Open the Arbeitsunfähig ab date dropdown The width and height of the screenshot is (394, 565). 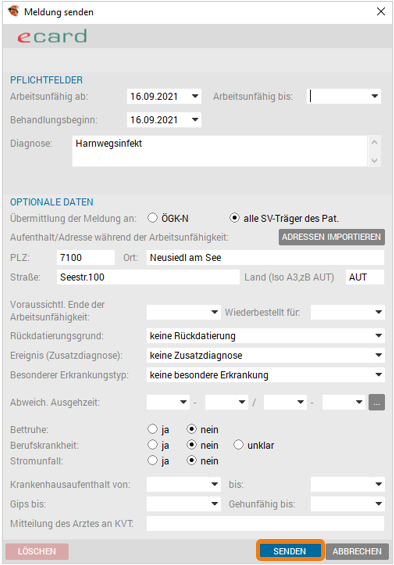tap(195, 96)
